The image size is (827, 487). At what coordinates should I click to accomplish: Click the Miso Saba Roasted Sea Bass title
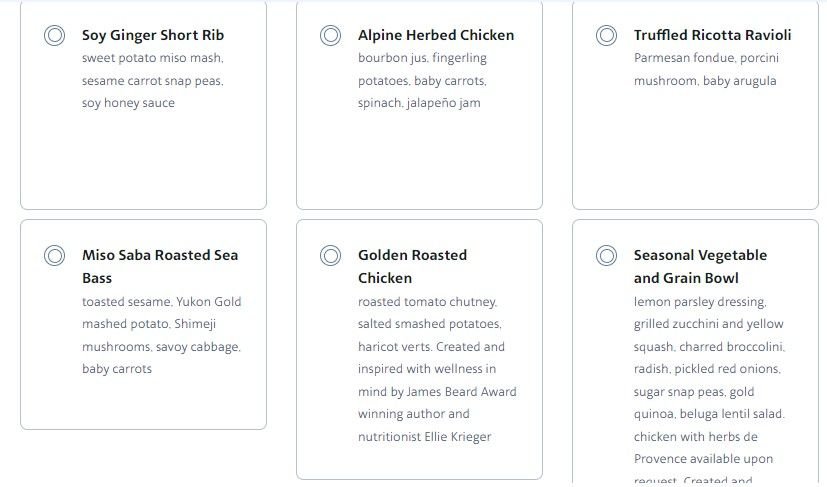point(160,266)
